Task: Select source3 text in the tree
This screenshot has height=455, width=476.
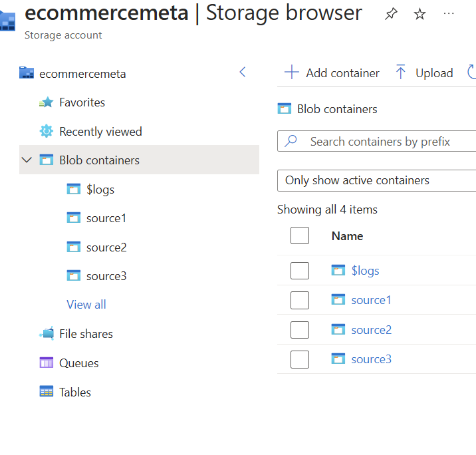Action: pyautogui.click(x=106, y=276)
